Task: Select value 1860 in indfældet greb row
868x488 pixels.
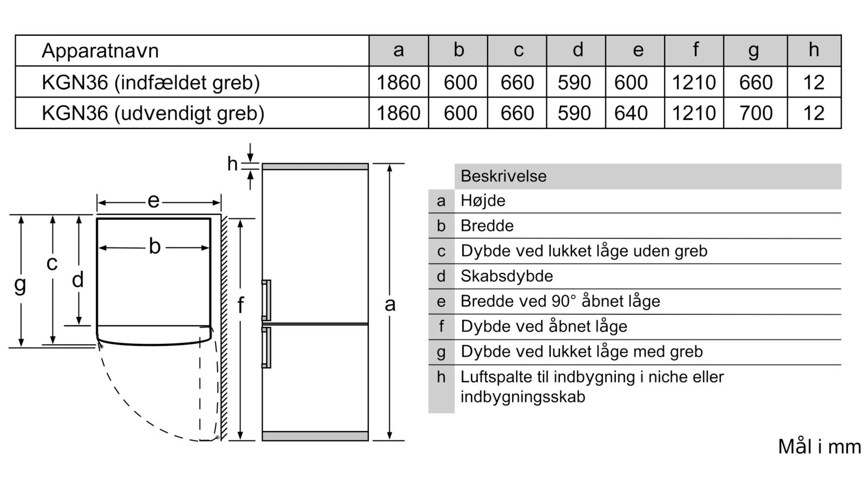Action: pyautogui.click(x=399, y=82)
